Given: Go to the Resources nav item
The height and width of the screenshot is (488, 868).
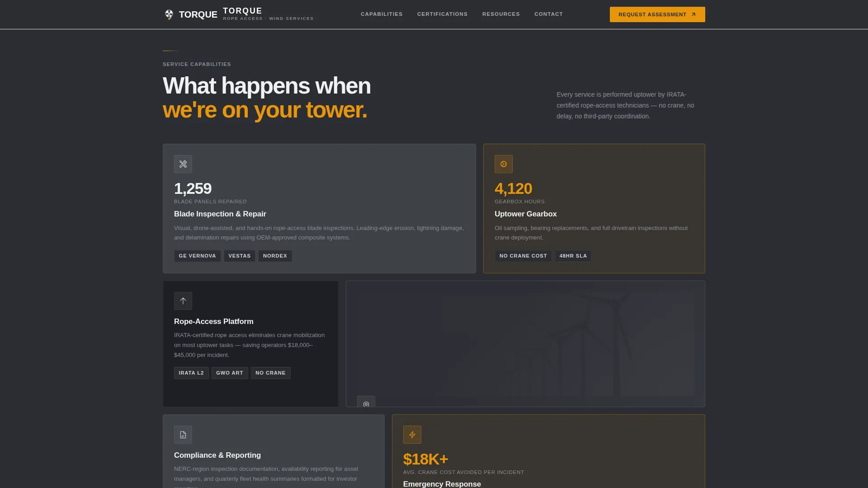Looking at the screenshot, I should (x=501, y=14).
